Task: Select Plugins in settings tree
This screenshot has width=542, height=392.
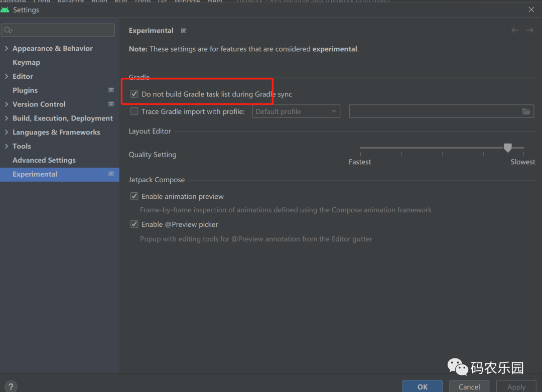Action: pos(25,90)
